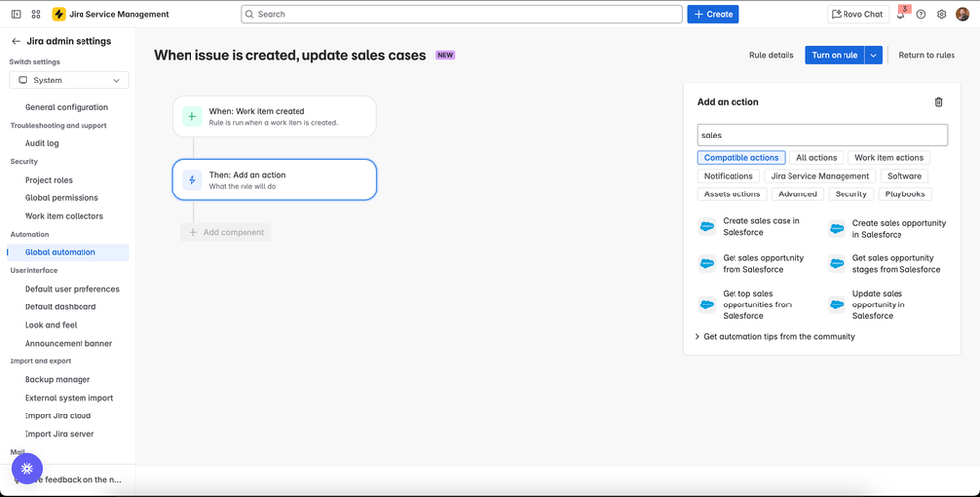Open Import Jira cloud
The image size is (980, 497).
58,415
